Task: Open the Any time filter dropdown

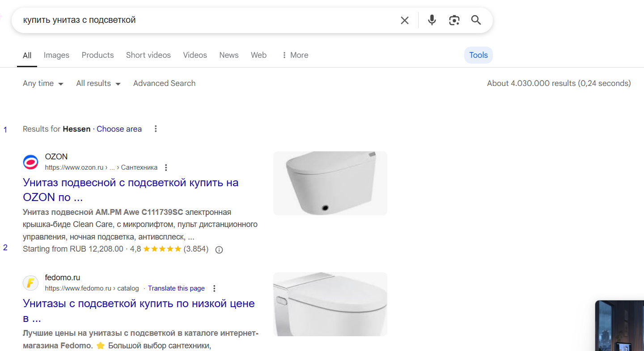Action: [43, 83]
